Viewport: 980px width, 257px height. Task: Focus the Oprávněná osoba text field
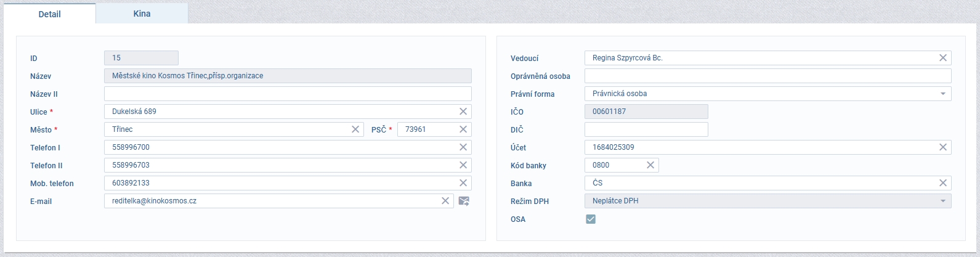767,76
